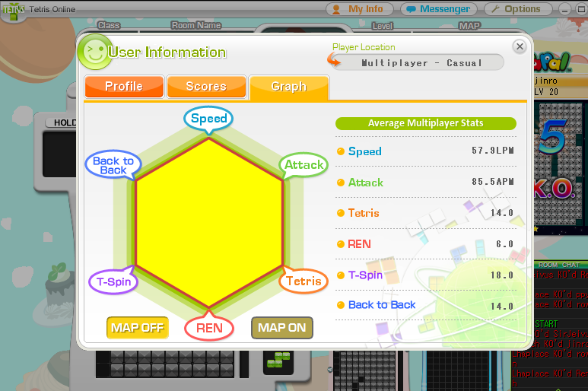Click the Average Multiplayer Stats header
Image resolution: width=588 pixels, height=391 pixels.
[x=426, y=123]
